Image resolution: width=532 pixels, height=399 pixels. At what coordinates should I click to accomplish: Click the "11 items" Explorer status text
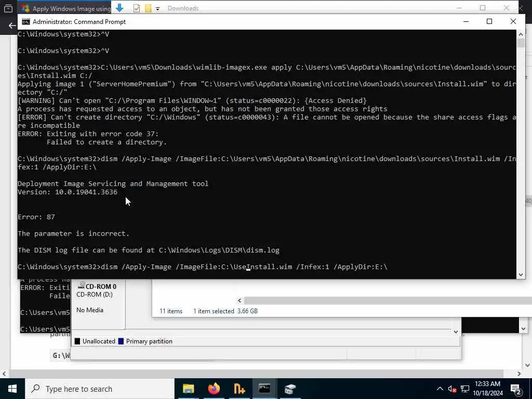pyautogui.click(x=171, y=311)
